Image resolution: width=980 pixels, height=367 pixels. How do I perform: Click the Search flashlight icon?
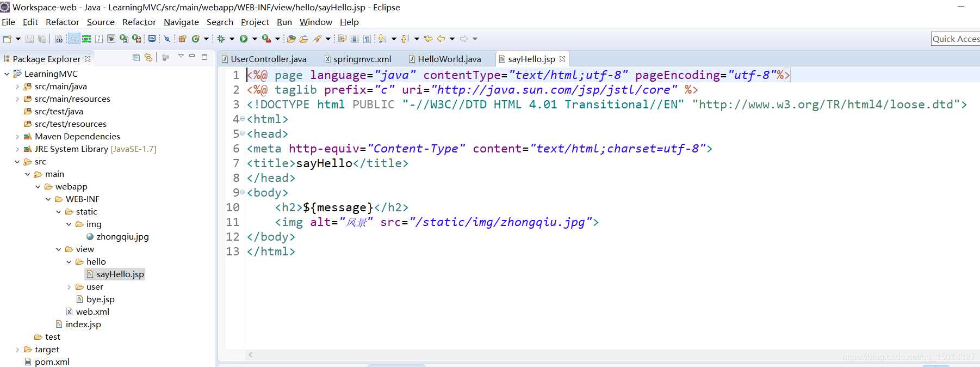point(317,39)
